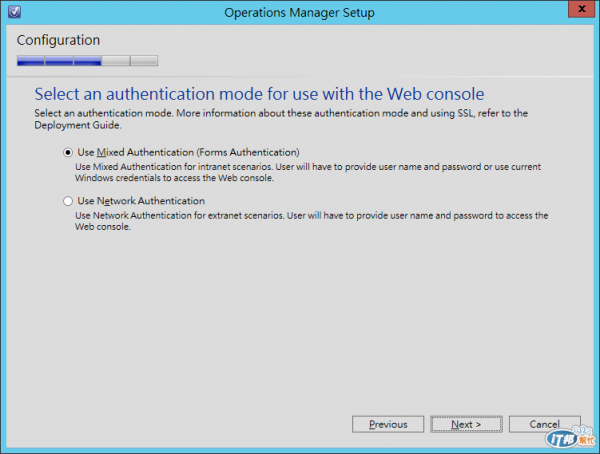Select Use Network Authentication radio button
Screen dimensions: 600x454
tap(68, 201)
